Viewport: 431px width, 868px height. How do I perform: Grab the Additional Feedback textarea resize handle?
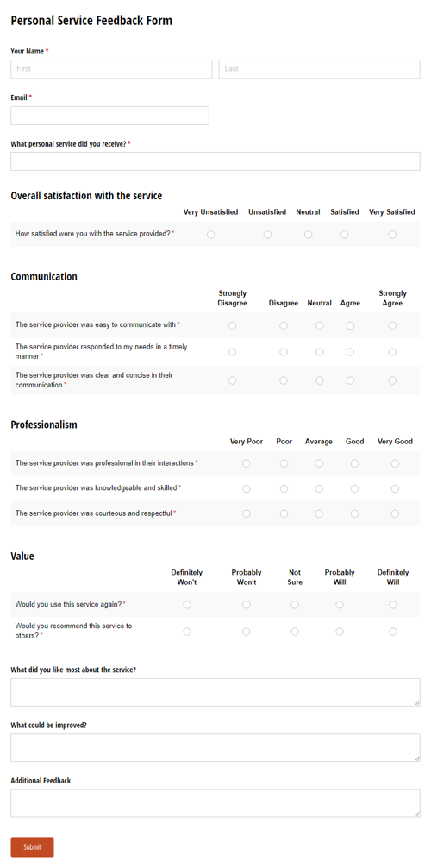417,814
